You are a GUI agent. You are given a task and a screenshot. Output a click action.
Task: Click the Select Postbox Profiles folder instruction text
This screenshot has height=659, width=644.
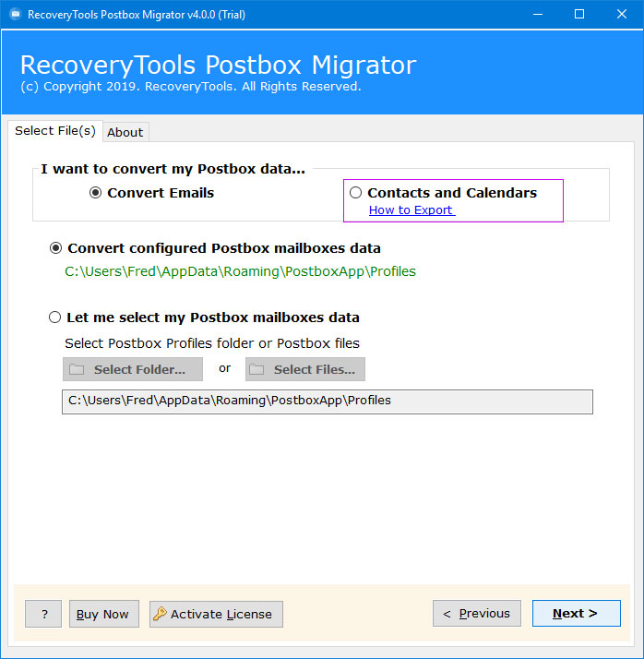click(x=212, y=343)
